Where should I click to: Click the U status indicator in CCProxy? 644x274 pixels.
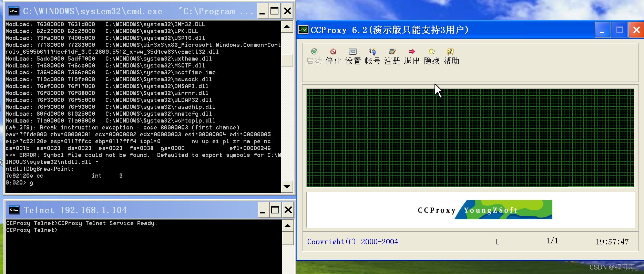point(497,242)
